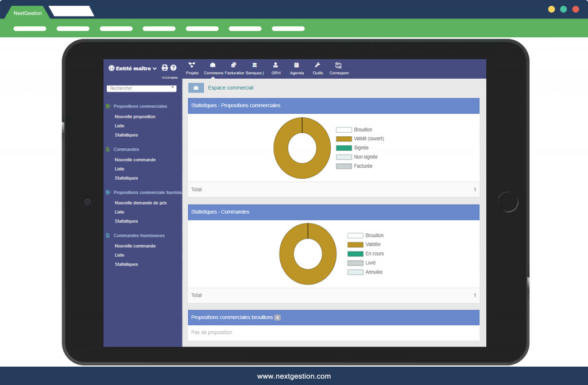Image resolution: width=588 pixels, height=385 pixels.
Task: Toggle Signée legend swatch
Action: point(344,148)
